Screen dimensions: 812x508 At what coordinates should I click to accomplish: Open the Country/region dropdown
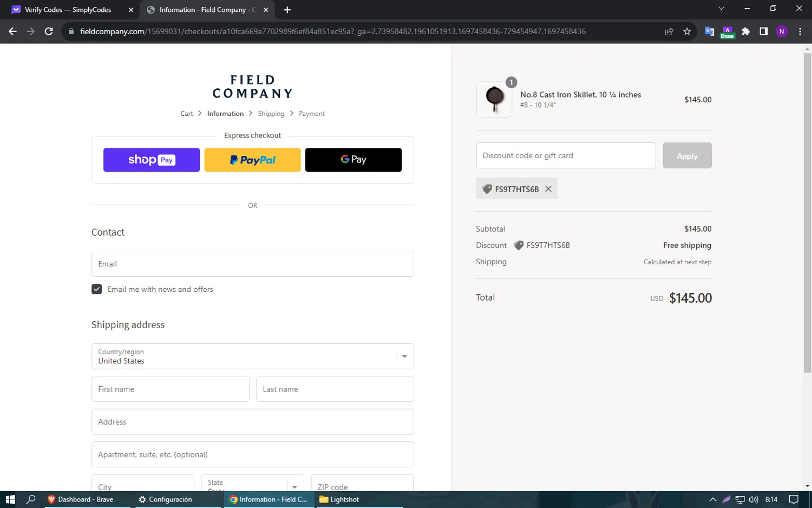252,356
